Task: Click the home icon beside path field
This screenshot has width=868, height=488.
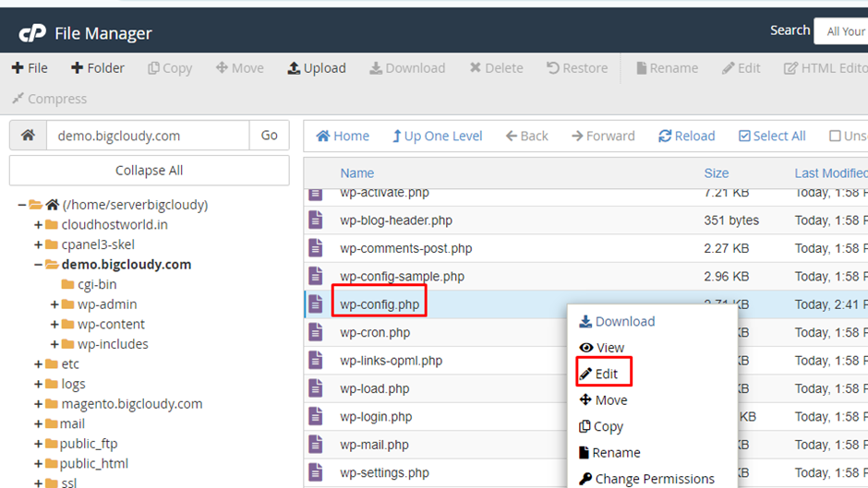Action: click(29, 135)
